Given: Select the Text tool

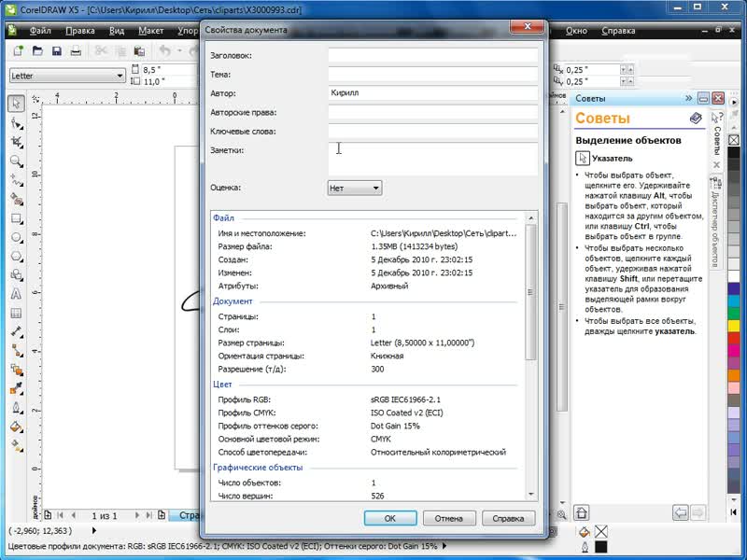Looking at the screenshot, I should tap(16, 294).
